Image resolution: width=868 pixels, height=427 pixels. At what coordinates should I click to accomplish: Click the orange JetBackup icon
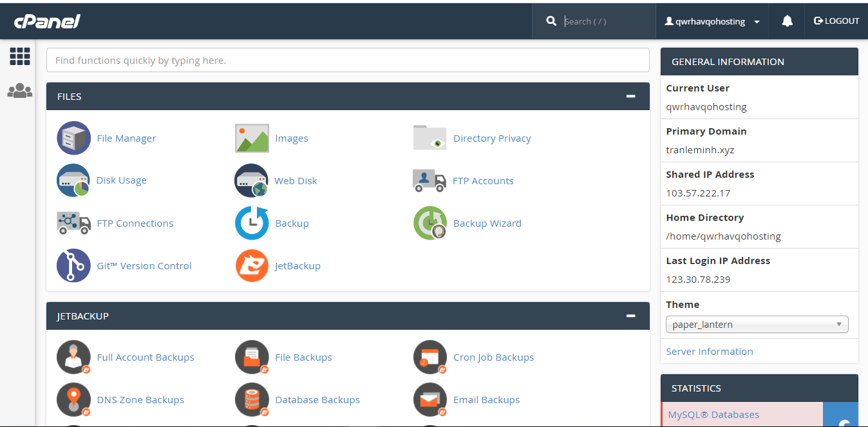pyautogui.click(x=252, y=265)
